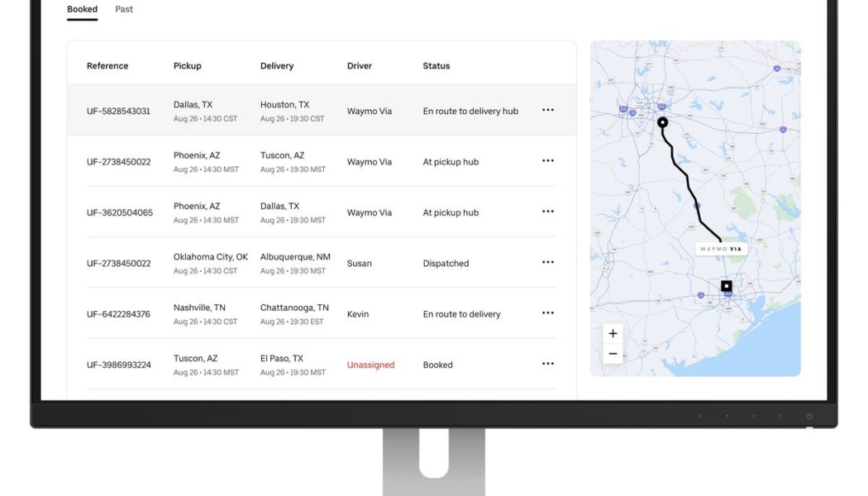Select the Booked tab
The width and height of the screenshot is (868, 496).
[81, 8]
